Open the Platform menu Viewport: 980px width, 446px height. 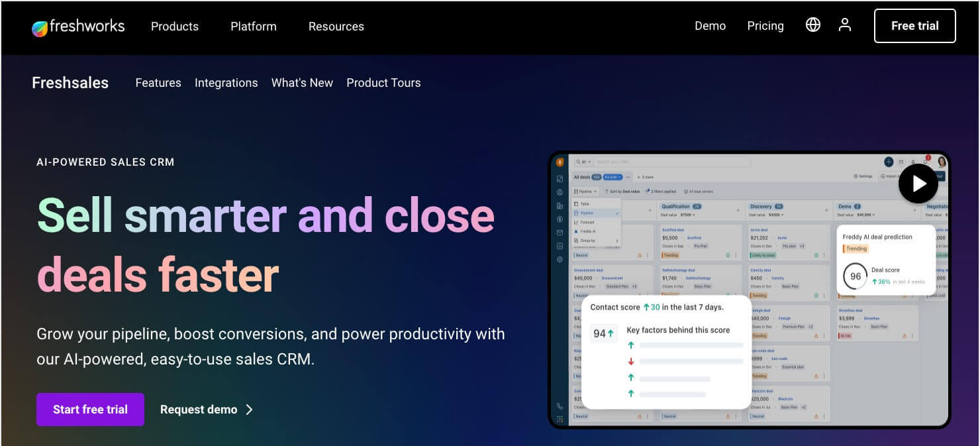[x=254, y=27]
